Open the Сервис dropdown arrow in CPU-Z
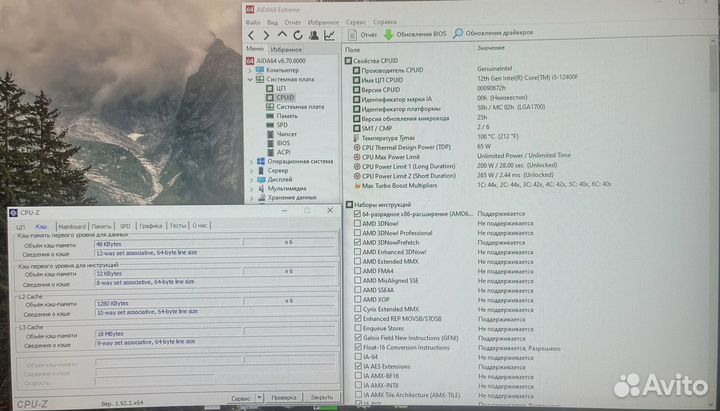Image resolution: width=720 pixels, height=411 pixels. [259, 398]
